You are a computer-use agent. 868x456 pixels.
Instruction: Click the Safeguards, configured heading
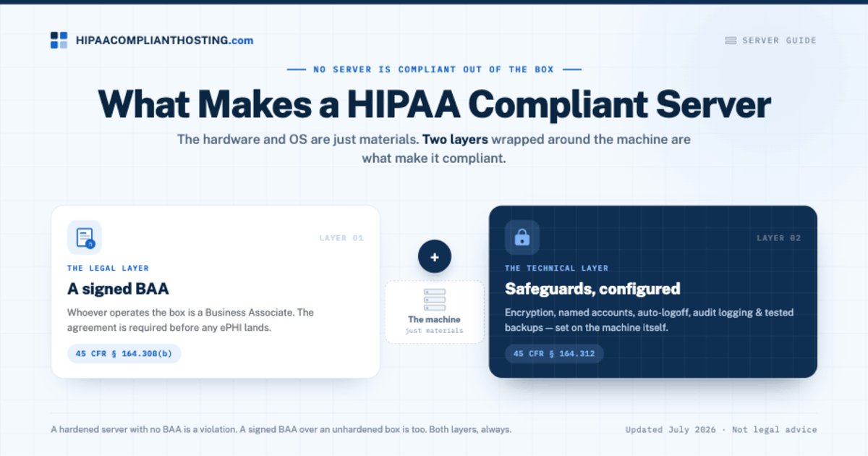(592, 289)
